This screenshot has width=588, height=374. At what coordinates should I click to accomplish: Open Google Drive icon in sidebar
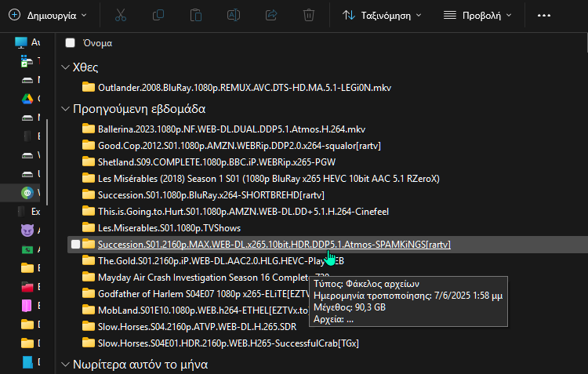[x=27, y=99]
